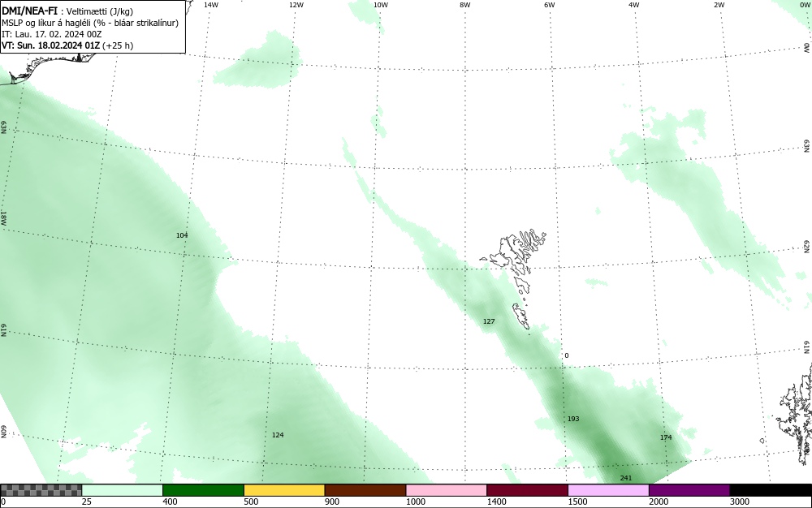The width and height of the screenshot is (812, 508).
Task: Click the light green 25-400 legend swatch
Action: point(123,490)
